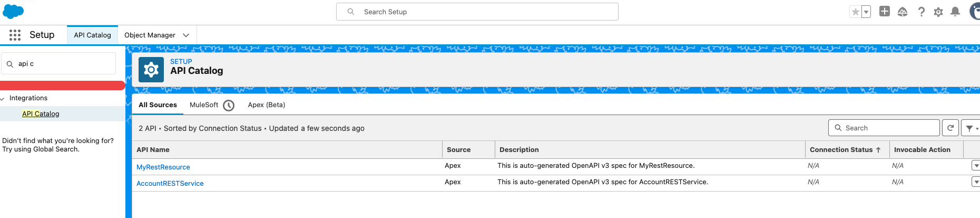Open the MyRestResource API link

(x=163, y=167)
